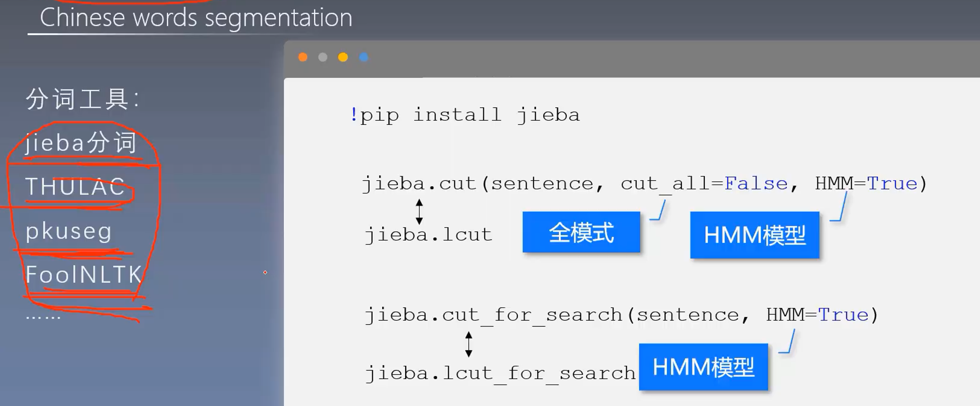Click the small red laser pointer dot
Screen dimensions: 980x406
click(x=265, y=272)
